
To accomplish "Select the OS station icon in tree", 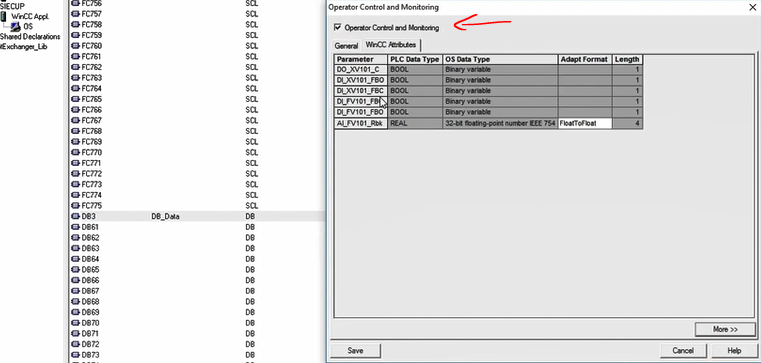I will pos(16,26).
